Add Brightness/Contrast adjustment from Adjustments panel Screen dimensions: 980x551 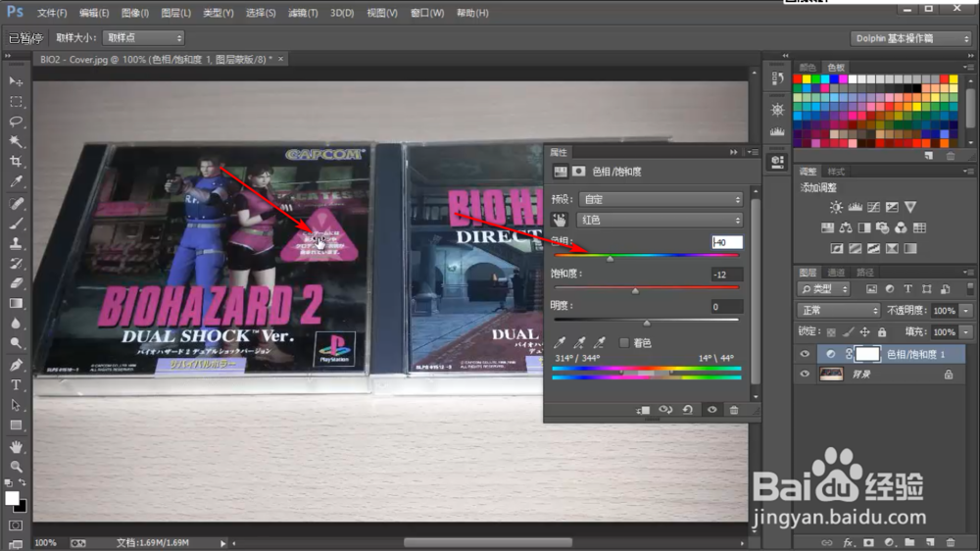pyautogui.click(x=836, y=207)
